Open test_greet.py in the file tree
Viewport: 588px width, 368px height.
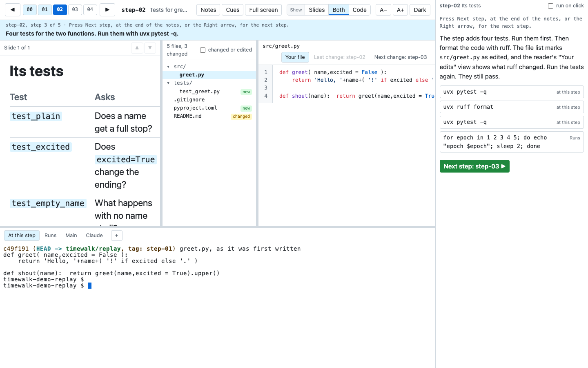click(x=209, y=92)
